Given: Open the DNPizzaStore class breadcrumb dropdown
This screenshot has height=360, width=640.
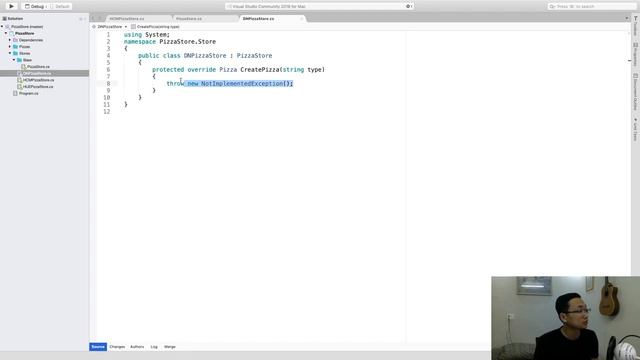Looking at the screenshot, I should pos(110,27).
